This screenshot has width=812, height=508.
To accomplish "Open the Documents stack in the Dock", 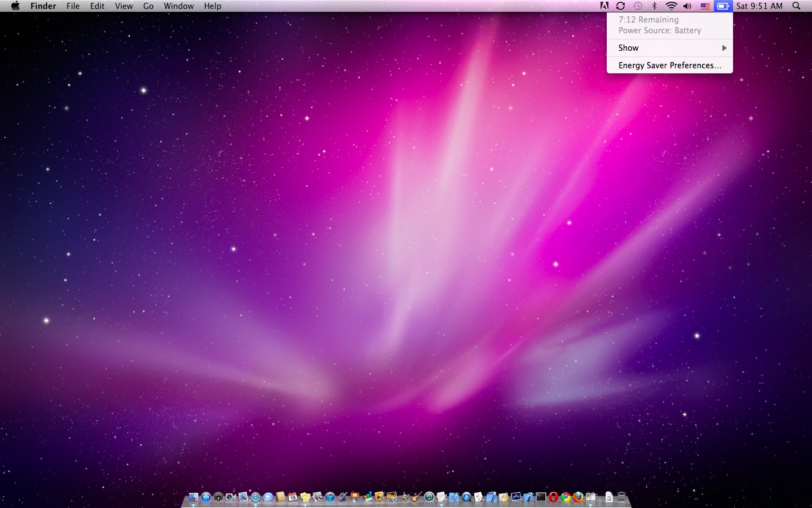I will click(x=608, y=497).
